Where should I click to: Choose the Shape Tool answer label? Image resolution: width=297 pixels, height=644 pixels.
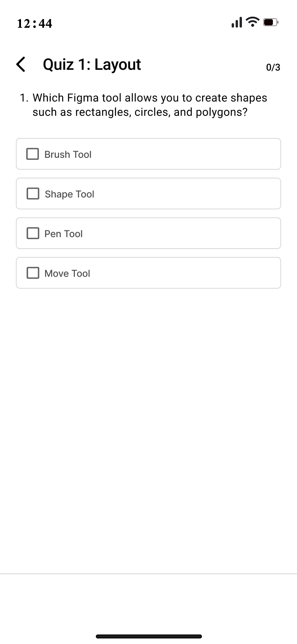pos(69,194)
